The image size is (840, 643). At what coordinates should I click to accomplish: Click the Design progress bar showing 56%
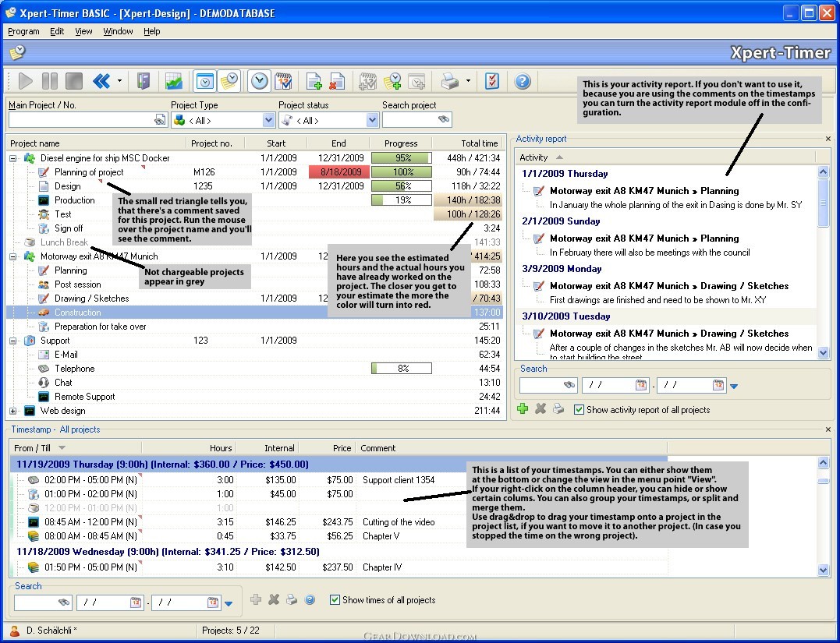[x=401, y=185]
